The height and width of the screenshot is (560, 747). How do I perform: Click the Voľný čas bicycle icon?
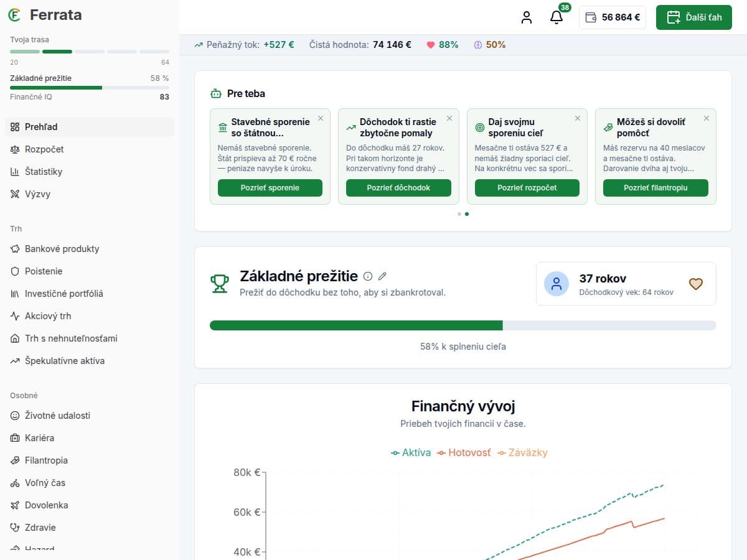15,483
